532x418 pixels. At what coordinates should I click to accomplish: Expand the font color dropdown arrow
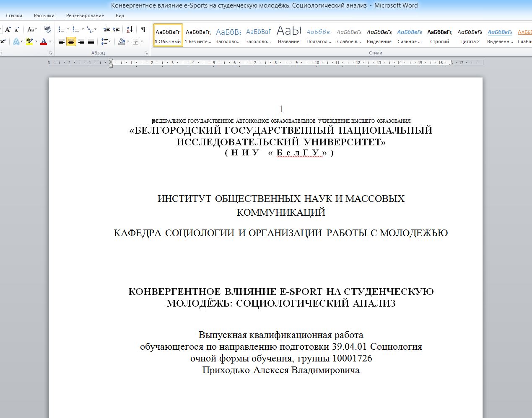tap(50, 41)
